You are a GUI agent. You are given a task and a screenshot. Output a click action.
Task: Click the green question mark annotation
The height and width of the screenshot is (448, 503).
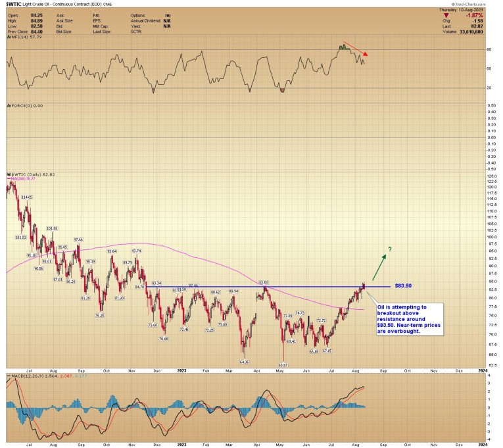pyautogui.click(x=390, y=249)
